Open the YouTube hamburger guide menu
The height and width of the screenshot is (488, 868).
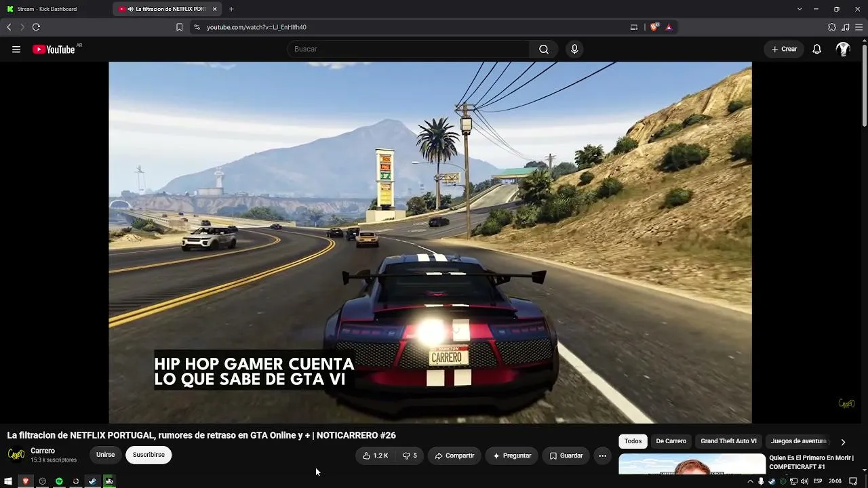16,49
